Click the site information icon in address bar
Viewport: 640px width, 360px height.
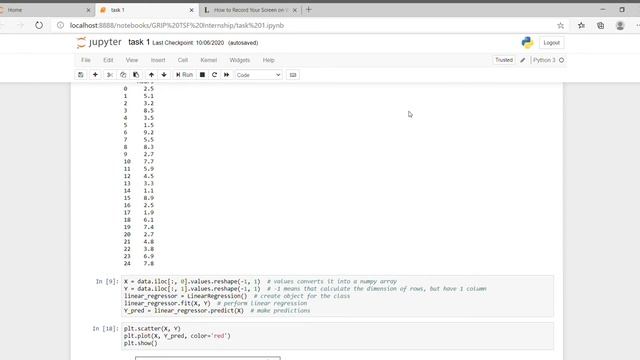(x=60, y=25)
